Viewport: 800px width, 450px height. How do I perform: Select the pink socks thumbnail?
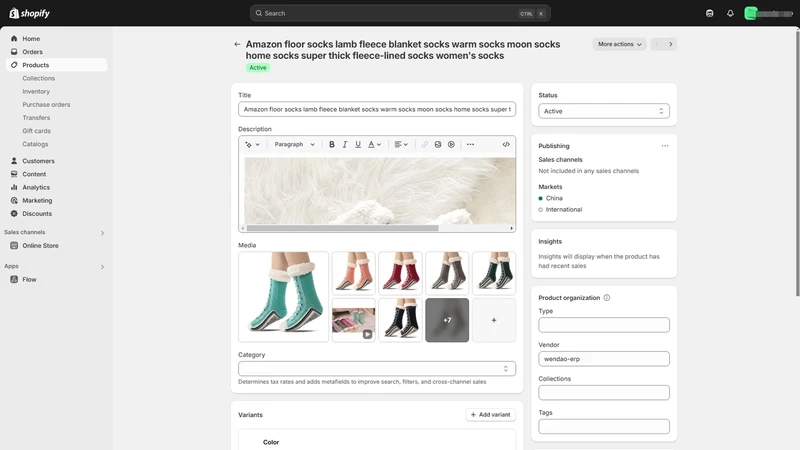[354, 273]
